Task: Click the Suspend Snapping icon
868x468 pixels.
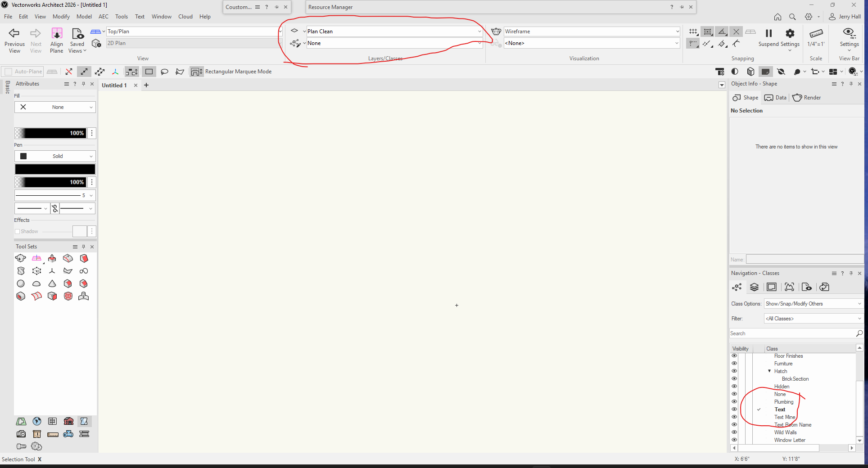Action: (x=769, y=33)
